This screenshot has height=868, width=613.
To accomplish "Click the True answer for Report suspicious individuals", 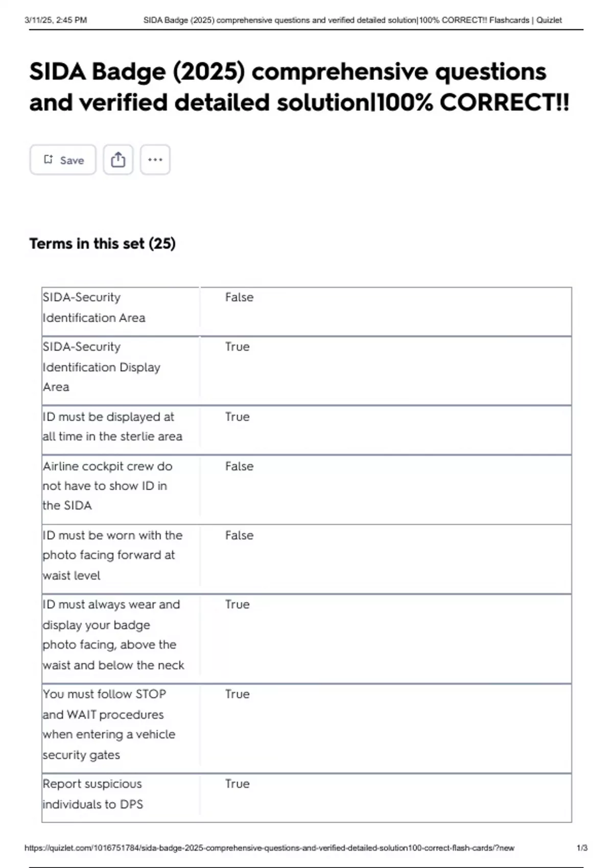I will tap(237, 784).
